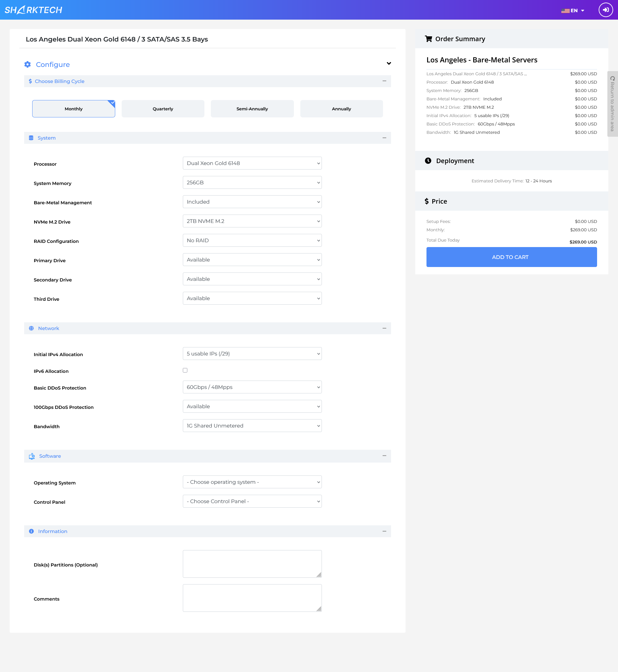Click the Bandwidth 1G Shared Unmetered summary row
618x672 pixels.
click(x=511, y=132)
